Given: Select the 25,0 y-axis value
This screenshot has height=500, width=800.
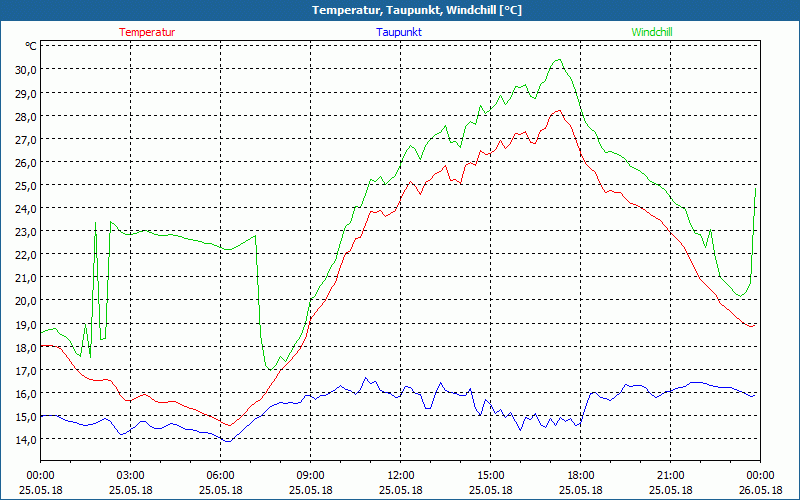Looking at the screenshot, I should pyautogui.click(x=26, y=185).
